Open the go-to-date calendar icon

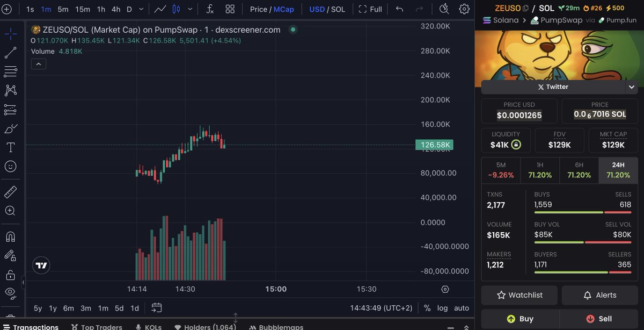coord(156,308)
